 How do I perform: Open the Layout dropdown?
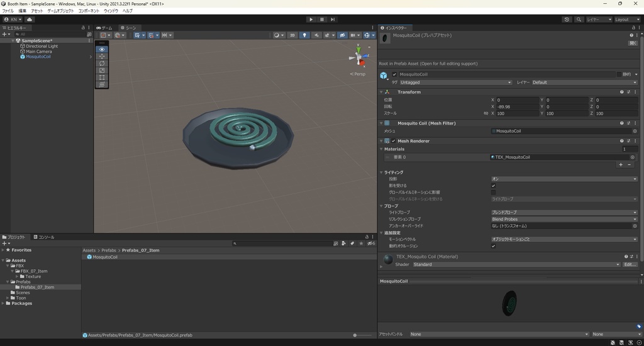click(626, 20)
